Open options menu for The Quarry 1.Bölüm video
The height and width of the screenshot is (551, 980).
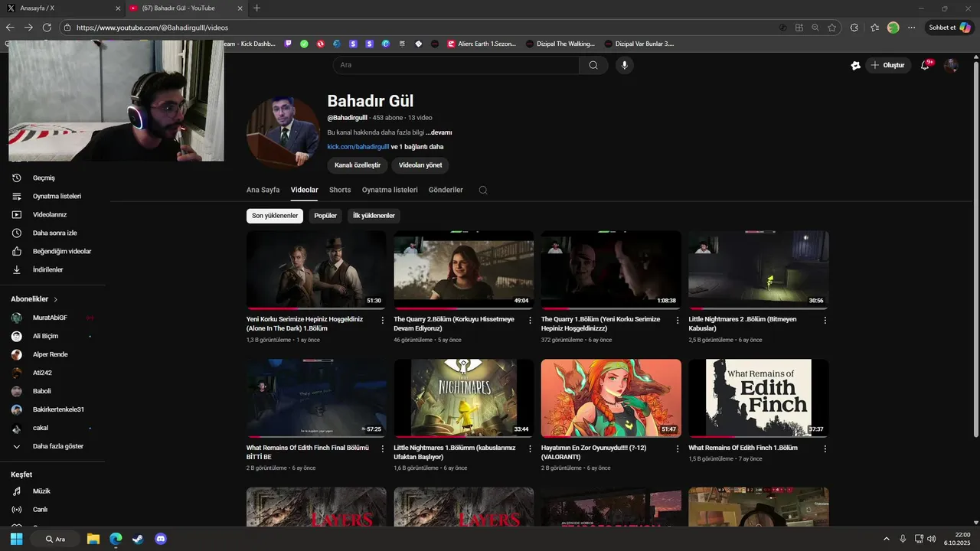coord(678,320)
